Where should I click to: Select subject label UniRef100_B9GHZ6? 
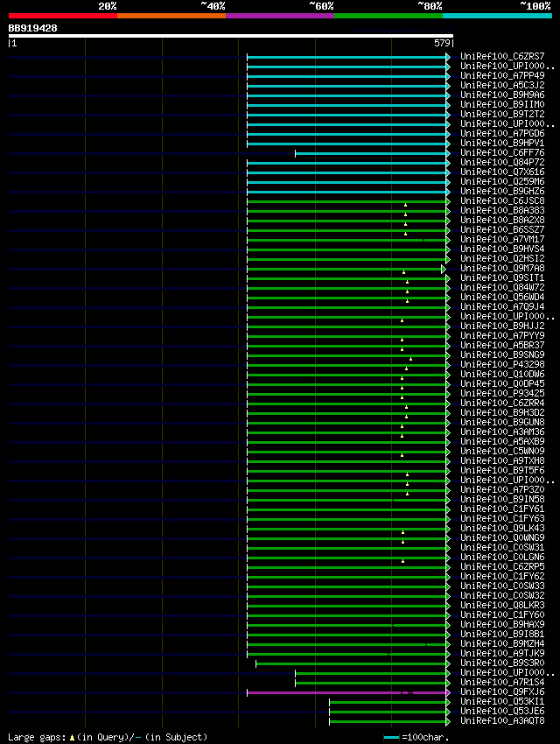pos(502,191)
